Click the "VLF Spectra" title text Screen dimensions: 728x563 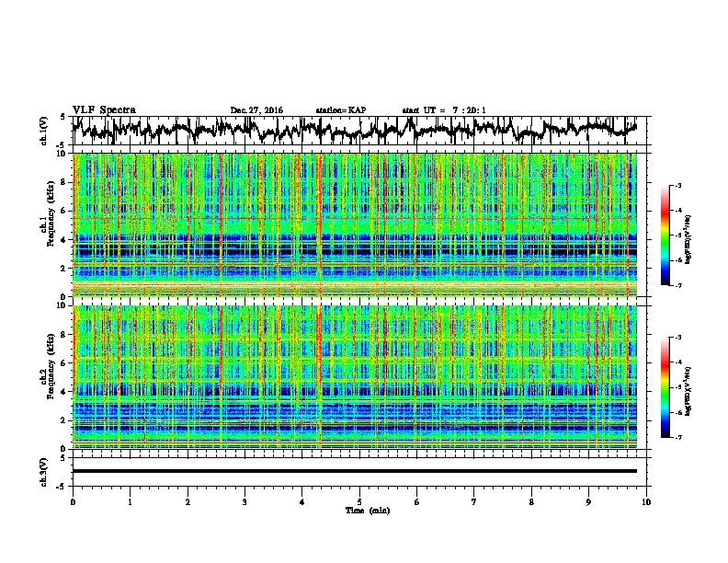click(x=104, y=109)
